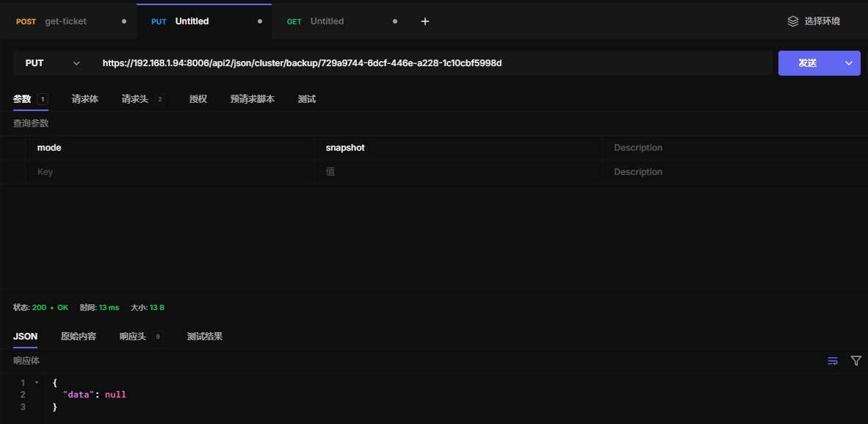Click the request URL input field
Viewport: 868px width, 424px height.
pos(433,63)
